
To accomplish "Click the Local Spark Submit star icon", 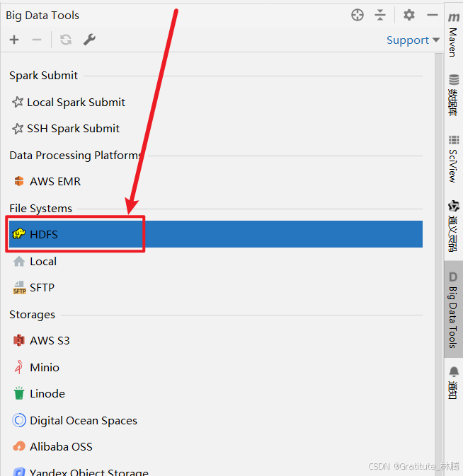I will coord(18,102).
